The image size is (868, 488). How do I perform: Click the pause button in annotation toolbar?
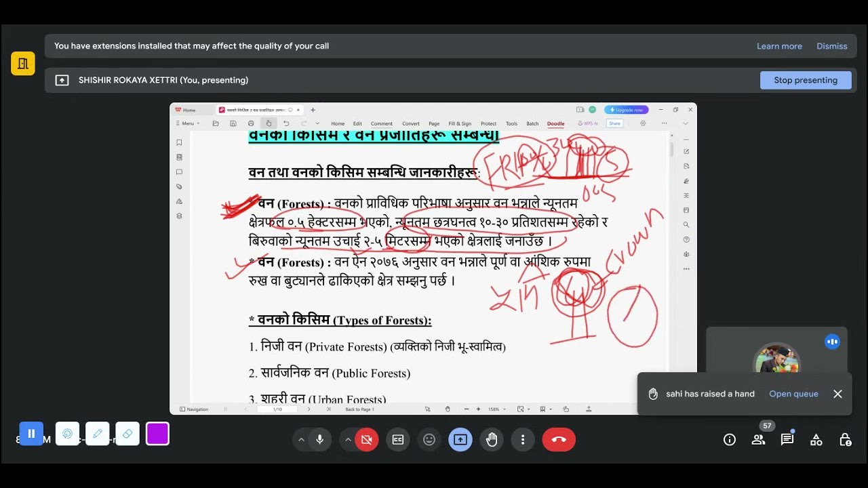click(31, 434)
